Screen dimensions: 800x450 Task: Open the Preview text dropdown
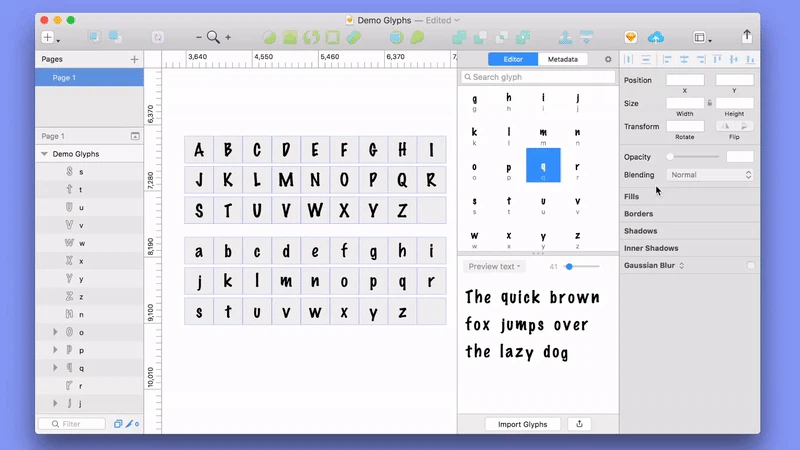coord(494,266)
